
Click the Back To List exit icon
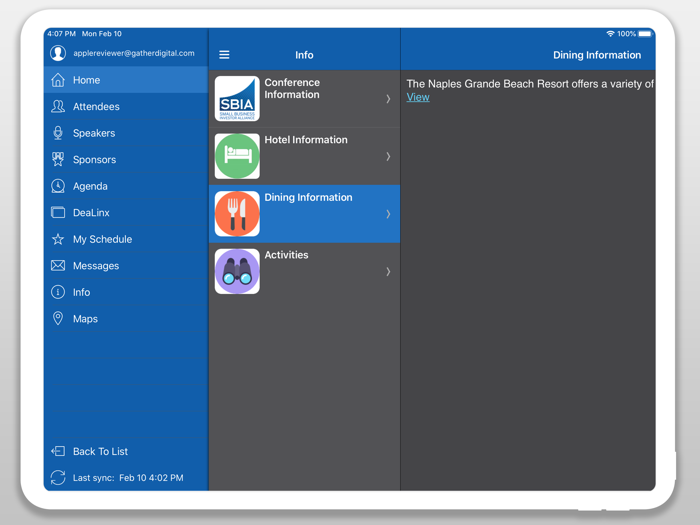tap(58, 451)
